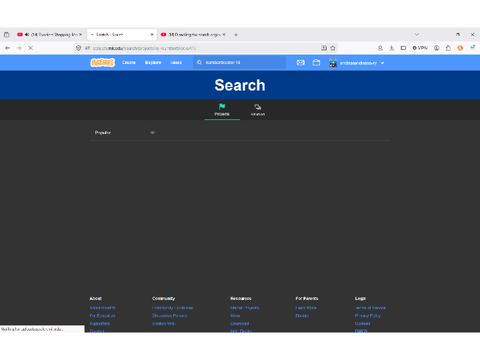The width and height of the screenshot is (480, 360).
Task: Open the Scratch logo home link
Action: click(x=103, y=63)
